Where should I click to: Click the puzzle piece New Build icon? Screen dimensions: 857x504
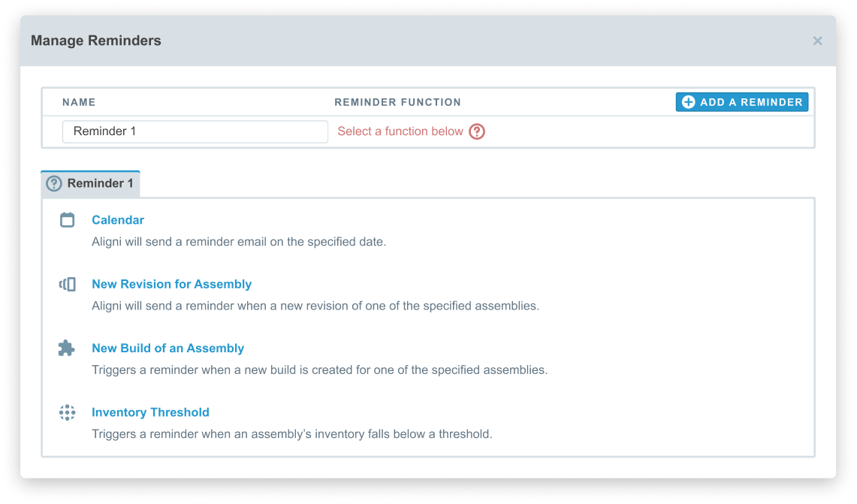[67, 349]
